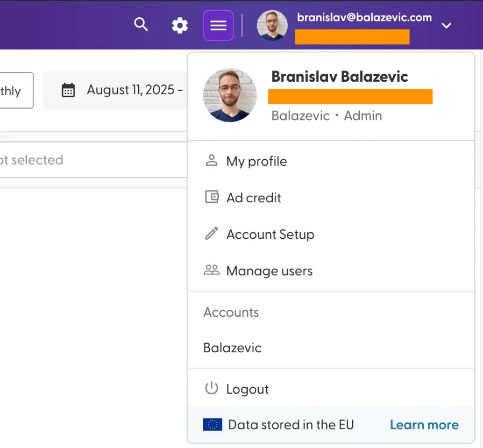
Task: Click the Data stored in the EU text
Action: (x=291, y=425)
